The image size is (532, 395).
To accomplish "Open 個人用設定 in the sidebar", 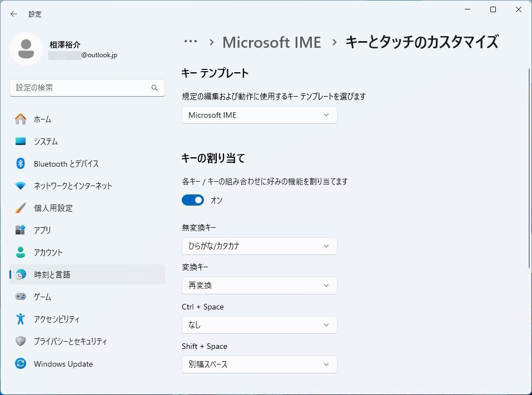I will [87, 208].
